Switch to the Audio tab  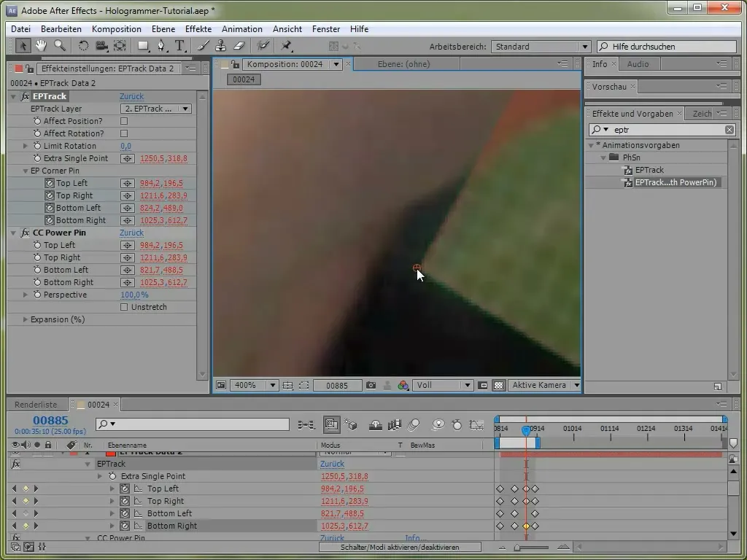click(638, 64)
